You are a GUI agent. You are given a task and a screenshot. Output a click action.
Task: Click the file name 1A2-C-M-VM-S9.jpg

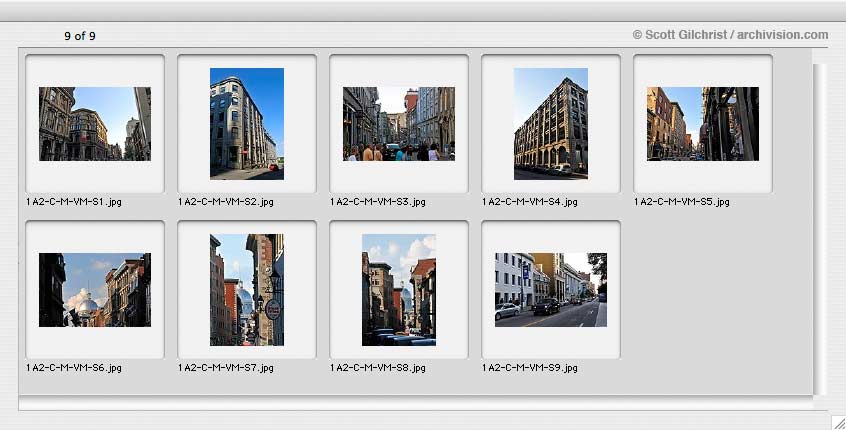point(530,368)
